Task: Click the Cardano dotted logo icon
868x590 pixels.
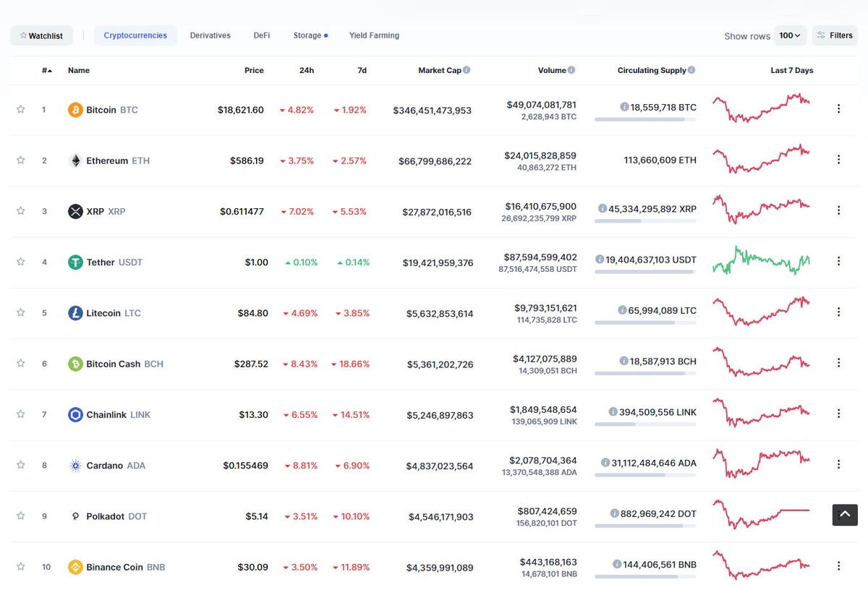Action: pyautogui.click(x=75, y=466)
